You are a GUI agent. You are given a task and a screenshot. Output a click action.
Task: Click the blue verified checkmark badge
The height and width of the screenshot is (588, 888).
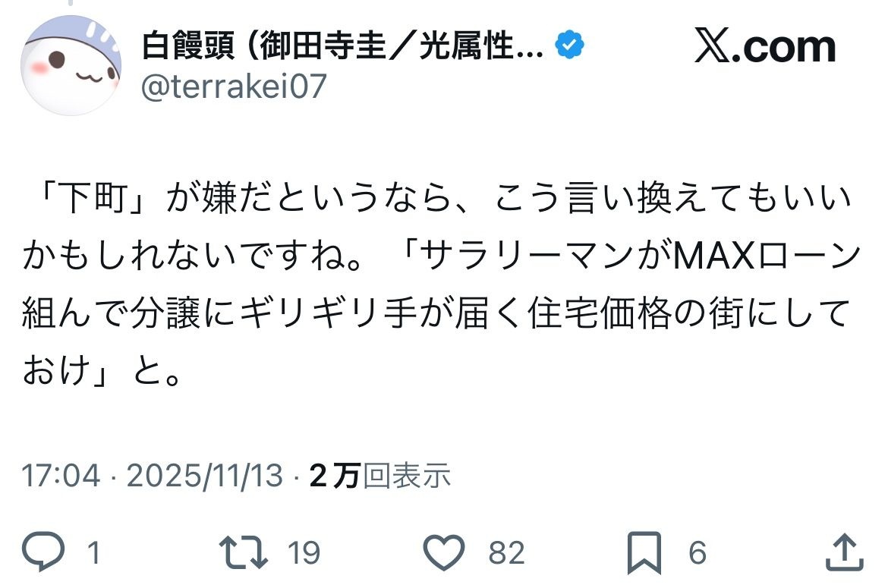[x=570, y=47]
